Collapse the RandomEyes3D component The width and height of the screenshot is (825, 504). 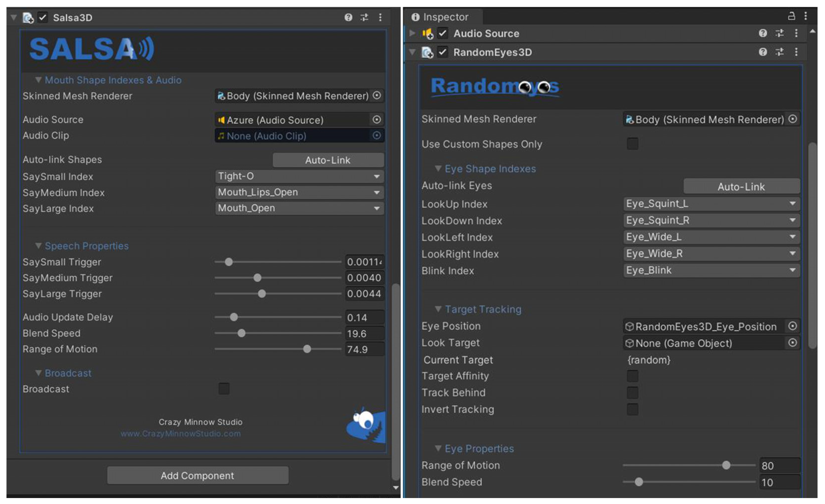tap(412, 52)
